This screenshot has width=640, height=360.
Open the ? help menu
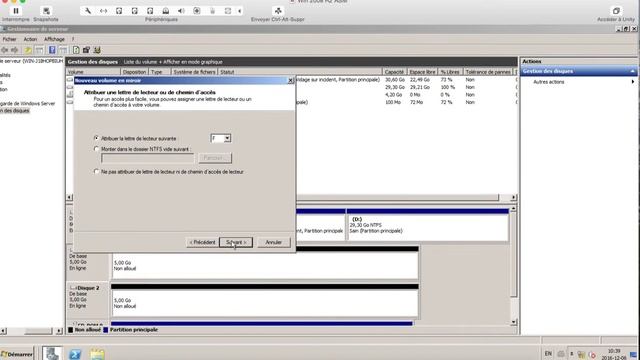[x=73, y=39]
